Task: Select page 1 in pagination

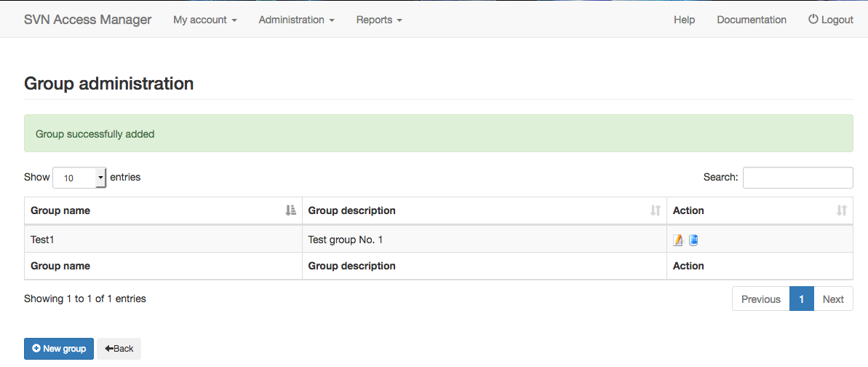Action: (801, 299)
